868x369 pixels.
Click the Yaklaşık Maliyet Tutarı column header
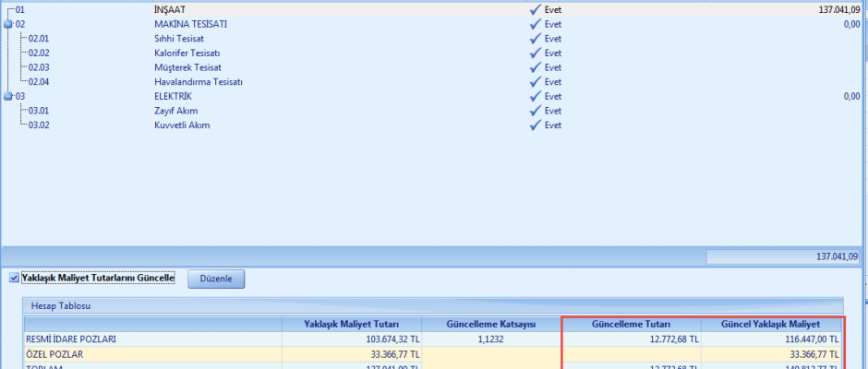coord(351,325)
